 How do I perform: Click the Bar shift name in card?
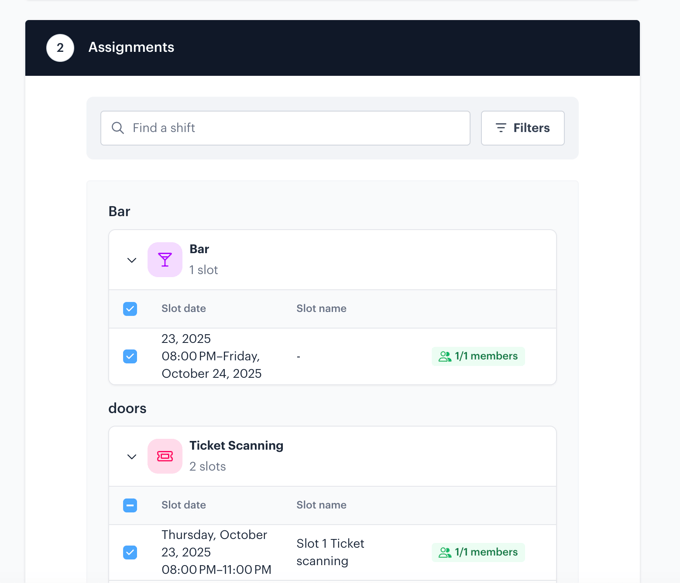pos(199,249)
